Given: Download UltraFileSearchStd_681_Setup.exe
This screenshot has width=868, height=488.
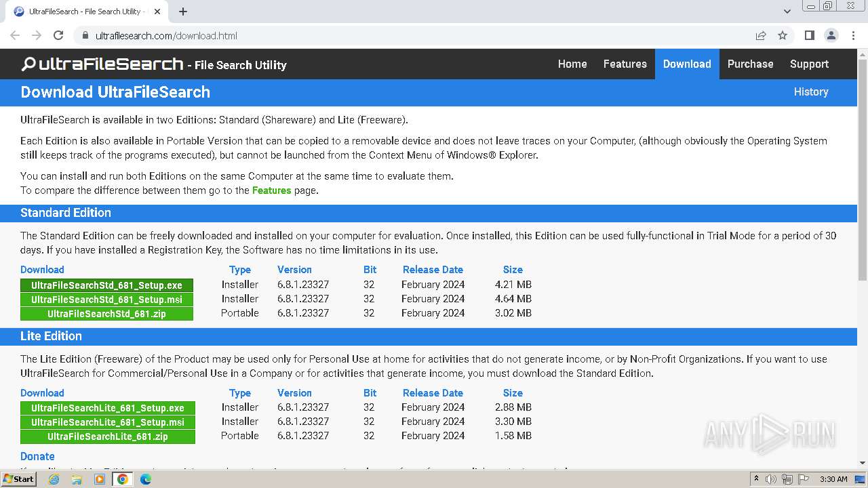Looking at the screenshot, I should [106, 285].
